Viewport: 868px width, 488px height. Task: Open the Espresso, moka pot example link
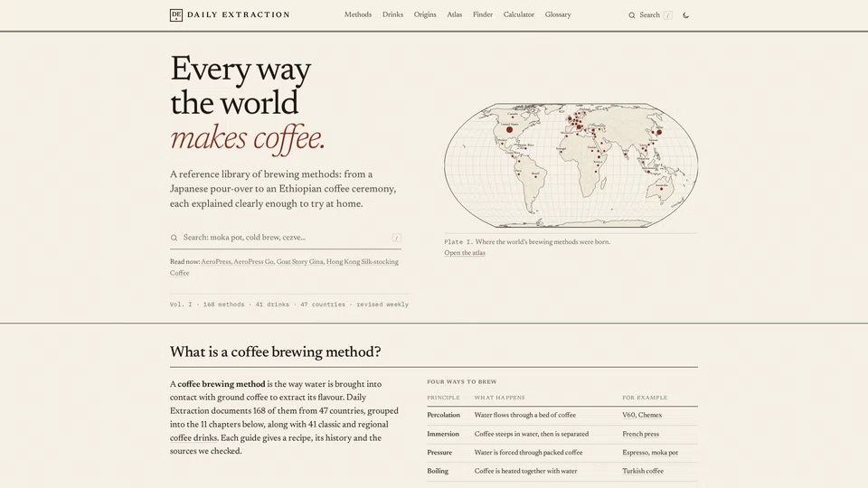[650, 453]
